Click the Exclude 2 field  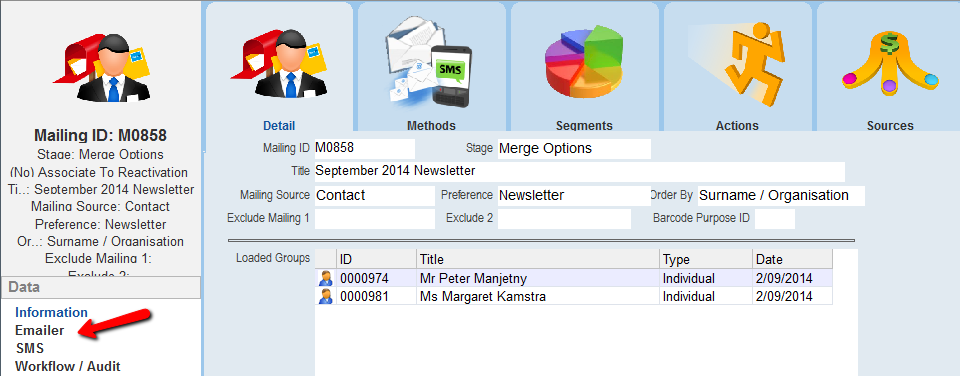click(x=564, y=219)
